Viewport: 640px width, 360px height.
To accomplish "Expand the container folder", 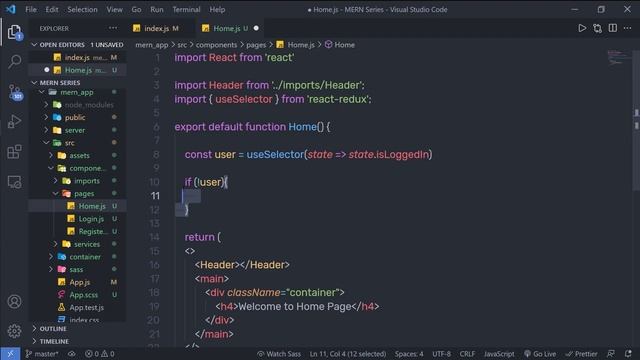I will tap(51, 257).
